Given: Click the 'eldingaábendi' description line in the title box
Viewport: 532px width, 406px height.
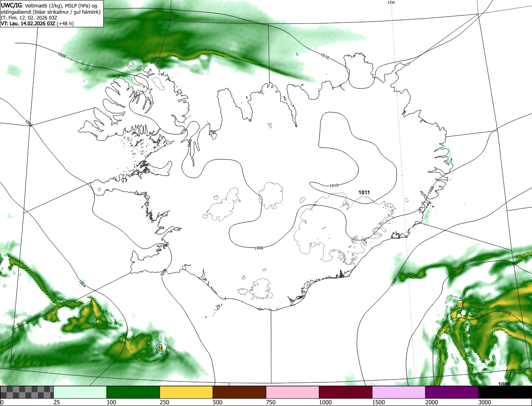Looking at the screenshot, I should (51, 12).
